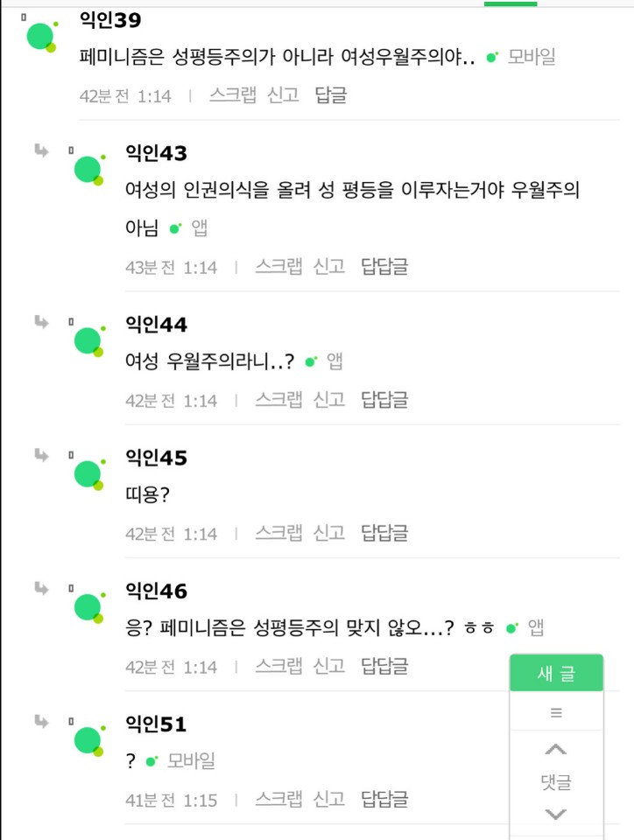This screenshot has height=840, width=634.
Task: Click the green dot icon before 모바일 in 익인39's comment
Action: (x=492, y=58)
